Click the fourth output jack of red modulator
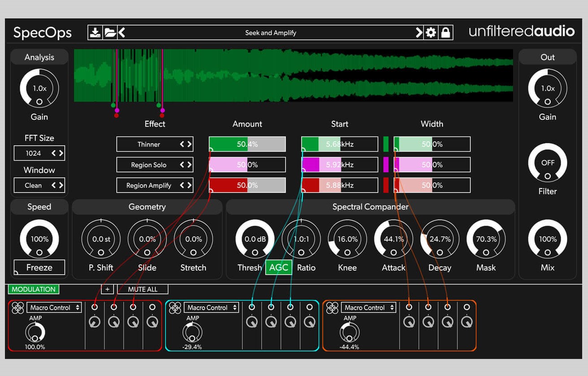Screen dimensions: 588x376 click(x=152, y=307)
